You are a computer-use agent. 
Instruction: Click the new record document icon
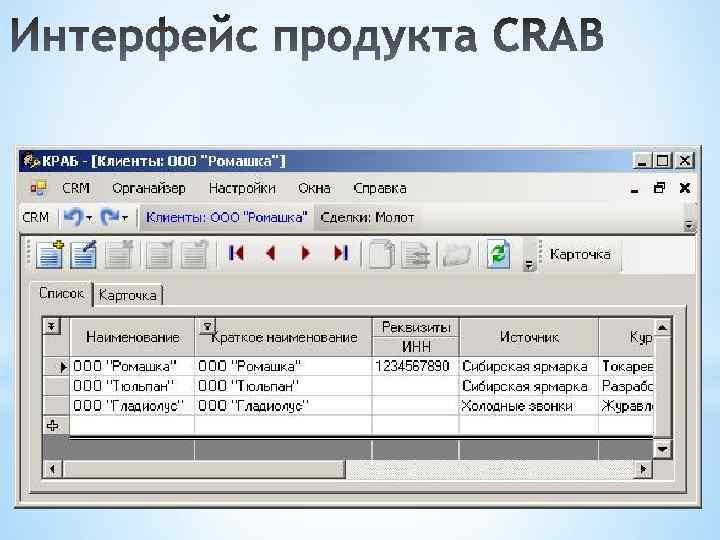[50, 253]
